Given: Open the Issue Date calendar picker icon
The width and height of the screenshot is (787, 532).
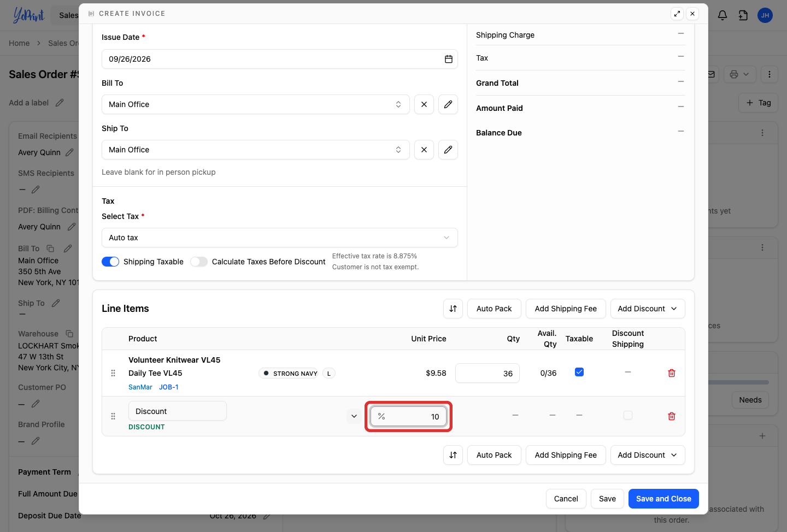Looking at the screenshot, I should [449, 59].
